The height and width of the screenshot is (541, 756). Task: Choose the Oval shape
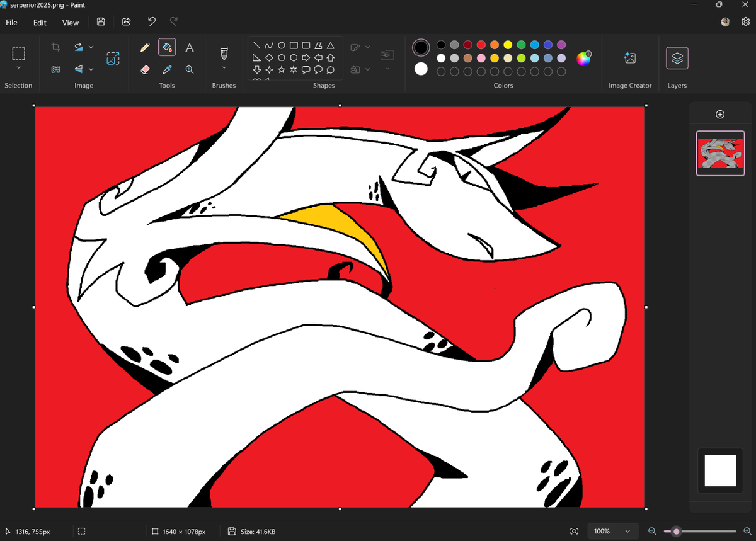(282, 45)
